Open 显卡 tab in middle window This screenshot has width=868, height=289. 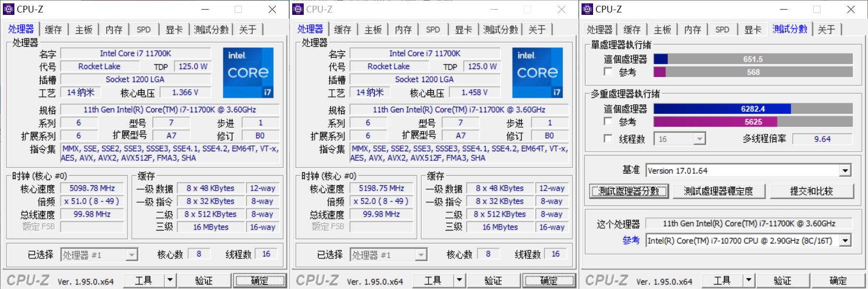[464, 30]
